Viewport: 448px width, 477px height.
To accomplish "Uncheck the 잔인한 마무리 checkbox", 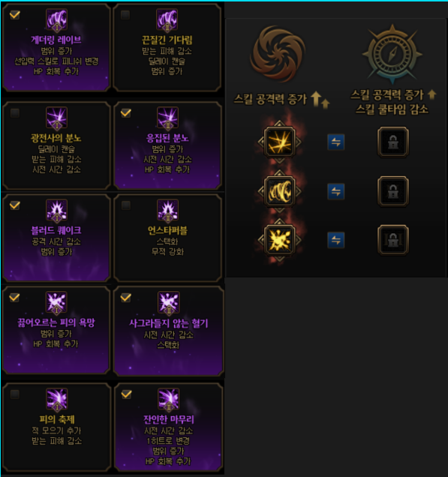I will click(x=126, y=394).
